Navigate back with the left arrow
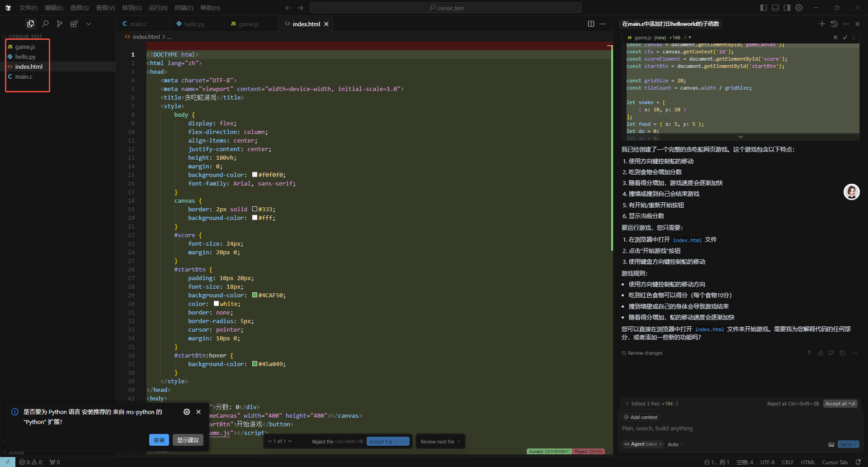The image size is (868, 467). click(x=288, y=8)
